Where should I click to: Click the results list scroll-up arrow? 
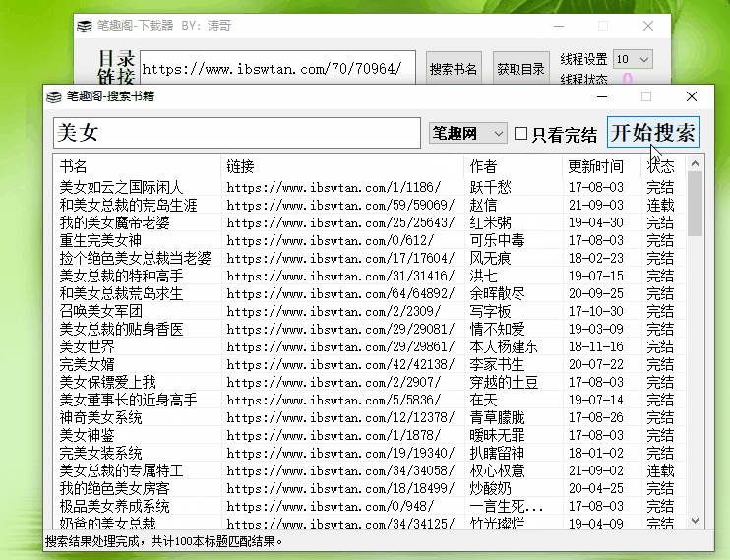pyautogui.click(x=696, y=163)
